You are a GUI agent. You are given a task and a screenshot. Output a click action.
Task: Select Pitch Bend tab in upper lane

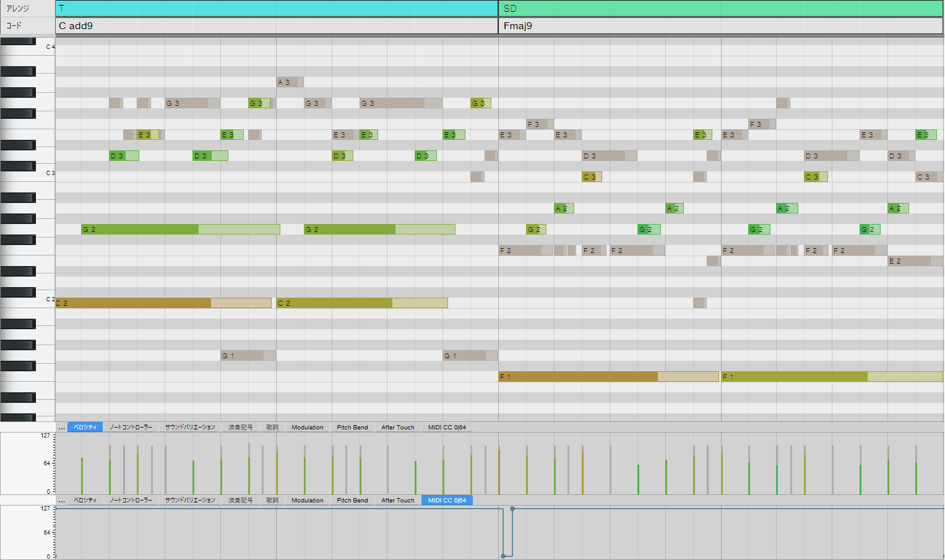pyautogui.click(x=352, y=427)
